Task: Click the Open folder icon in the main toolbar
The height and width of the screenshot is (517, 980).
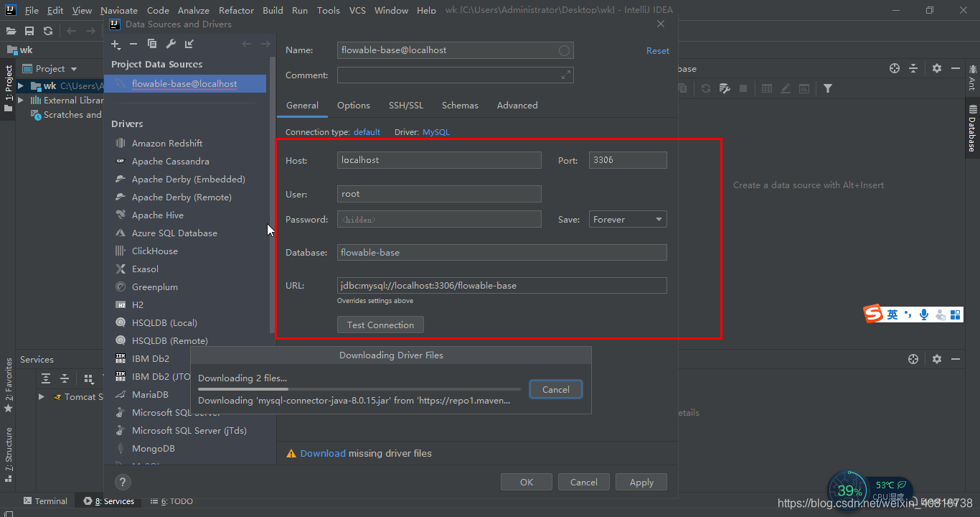Action: (11, 31)
